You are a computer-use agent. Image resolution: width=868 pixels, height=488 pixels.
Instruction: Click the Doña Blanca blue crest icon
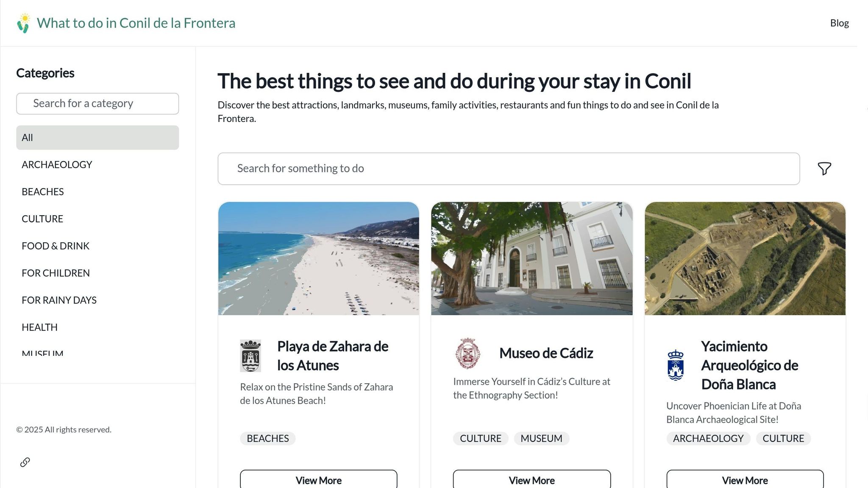676,365
